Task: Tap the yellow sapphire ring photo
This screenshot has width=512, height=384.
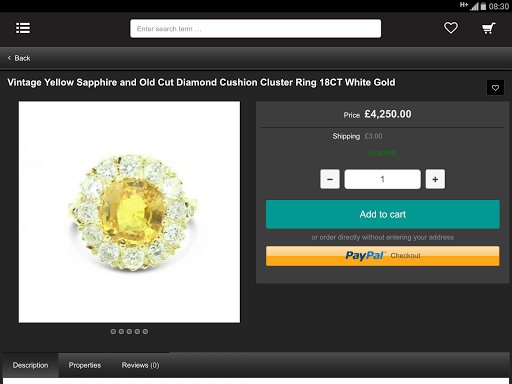Action: tap(129, 212)
